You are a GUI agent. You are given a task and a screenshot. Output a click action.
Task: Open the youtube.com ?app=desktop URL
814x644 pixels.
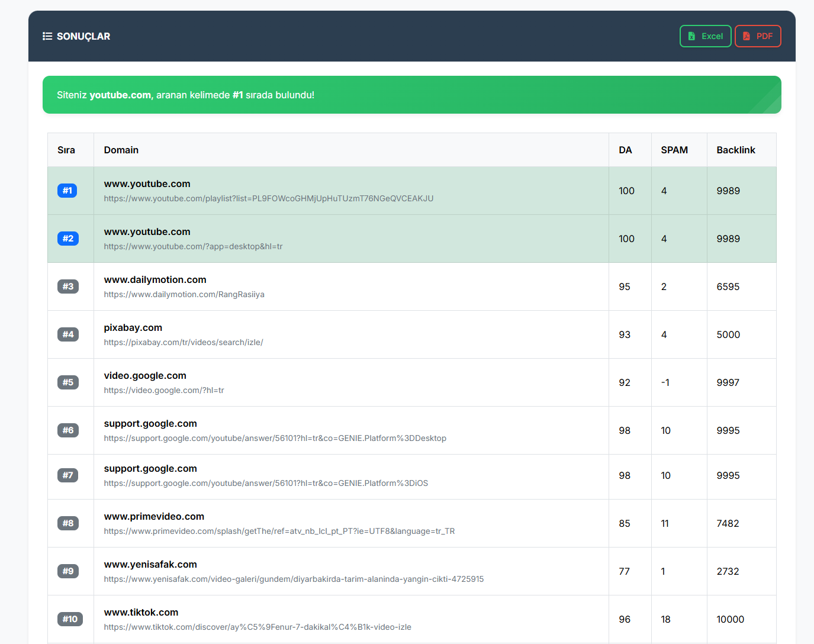[194, 247]
